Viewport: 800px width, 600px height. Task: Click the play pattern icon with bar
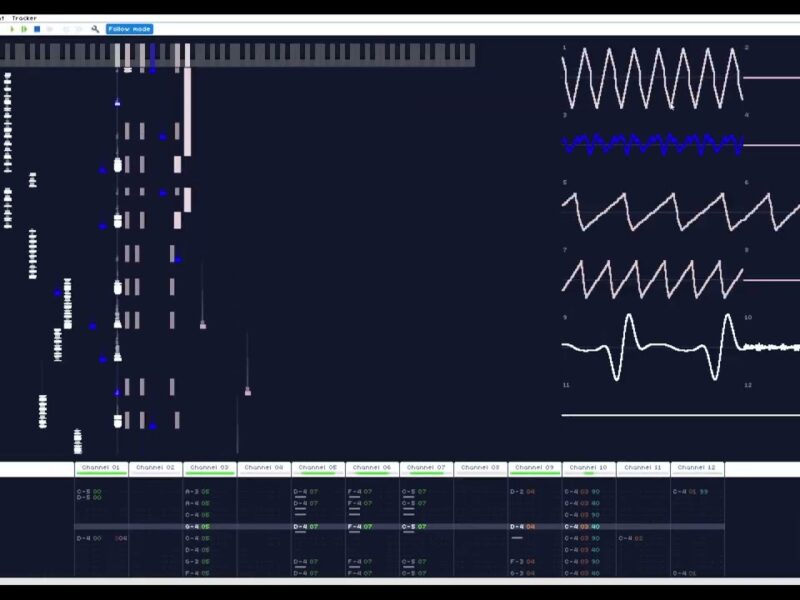point(24,29)
